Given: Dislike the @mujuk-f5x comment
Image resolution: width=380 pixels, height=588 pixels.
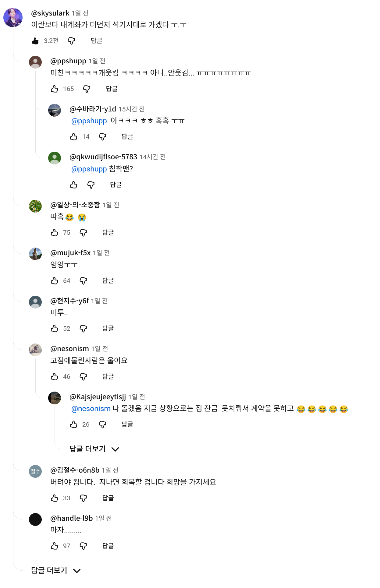Looking at the screenshot, I should (83, 281).
